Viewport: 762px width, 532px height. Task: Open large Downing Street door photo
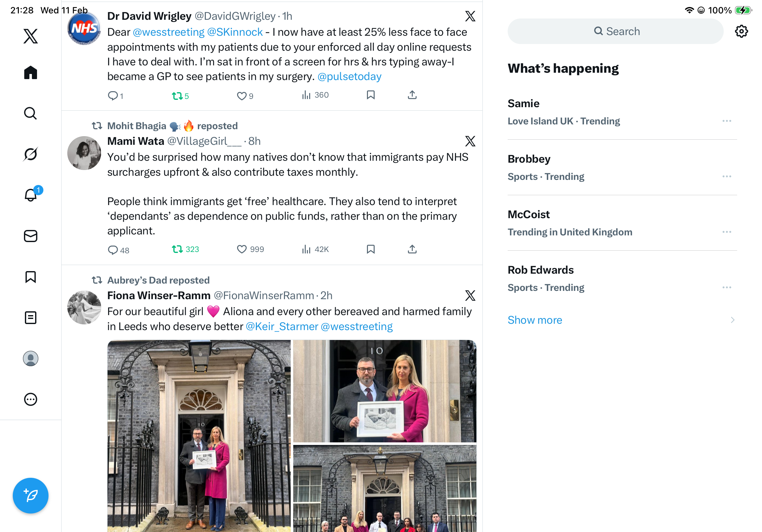click(199, 436)
